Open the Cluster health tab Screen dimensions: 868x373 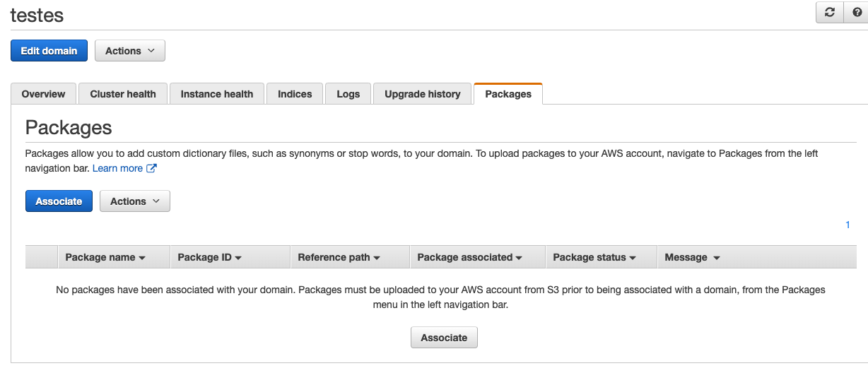pos(123,94)
